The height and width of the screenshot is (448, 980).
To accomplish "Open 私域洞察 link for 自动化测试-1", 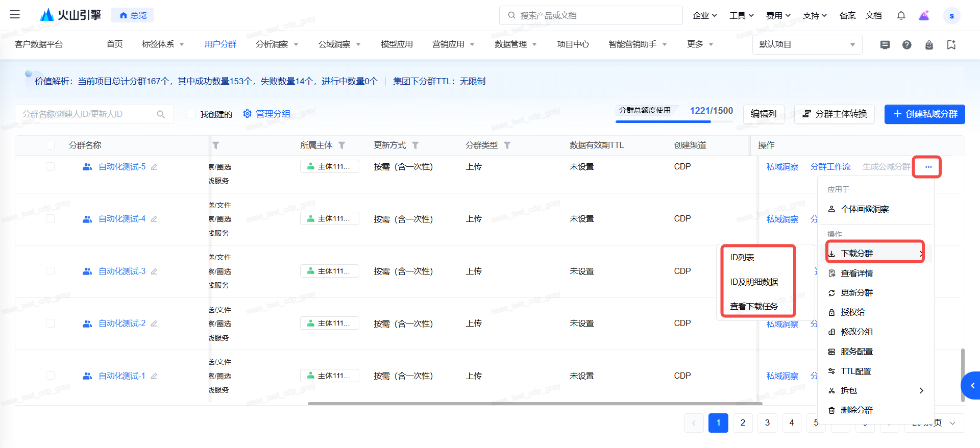I will tap(782, 376).
